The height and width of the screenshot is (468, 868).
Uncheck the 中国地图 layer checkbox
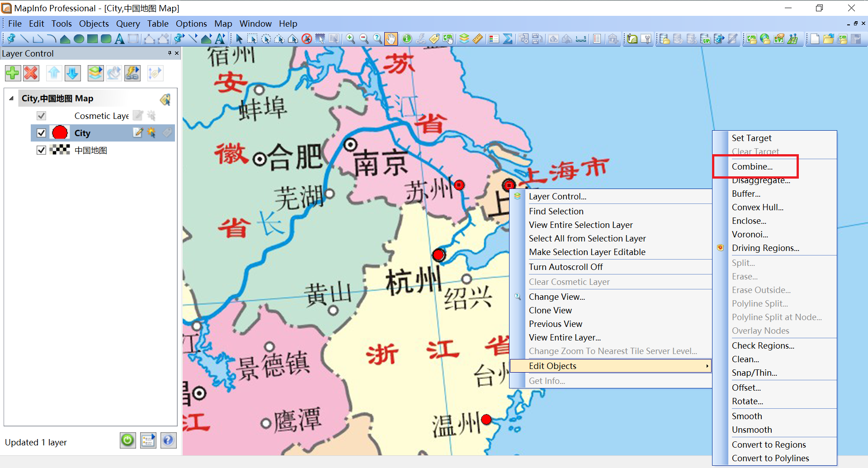coord(41,150)
